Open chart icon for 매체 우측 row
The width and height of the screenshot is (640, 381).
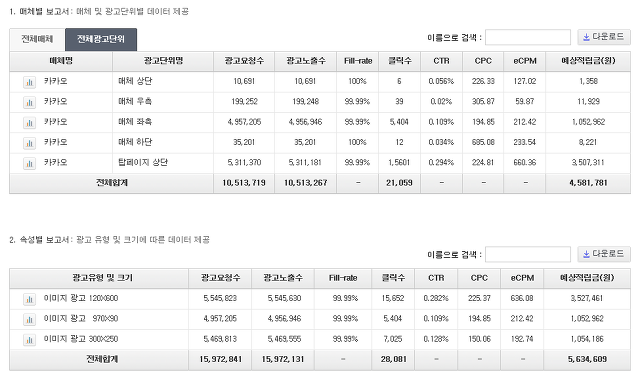coord(29,102)
